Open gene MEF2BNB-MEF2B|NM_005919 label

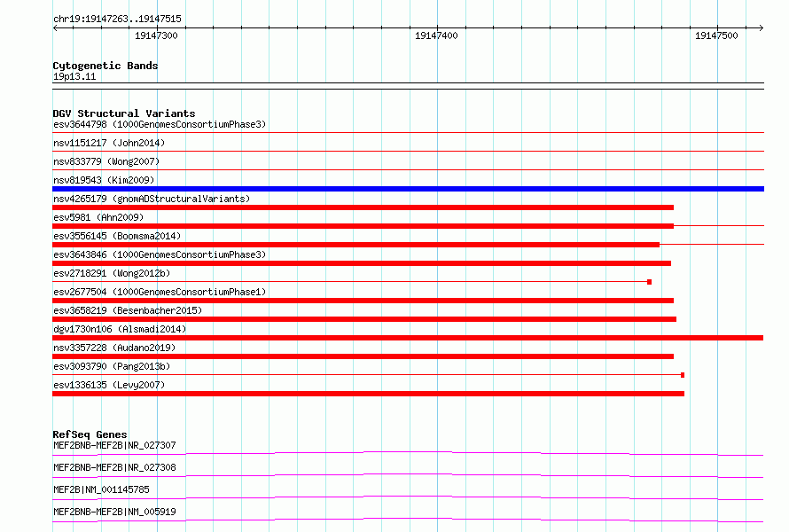coord(114,512)
